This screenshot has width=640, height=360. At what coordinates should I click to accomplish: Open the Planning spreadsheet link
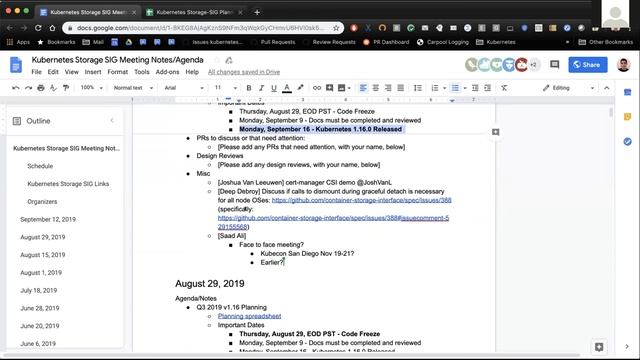[249, 316]
